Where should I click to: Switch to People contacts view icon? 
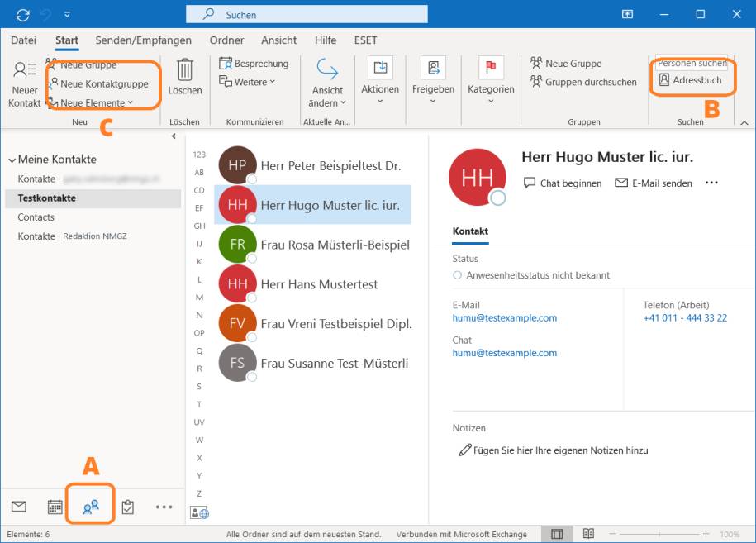tap(91, 507)
